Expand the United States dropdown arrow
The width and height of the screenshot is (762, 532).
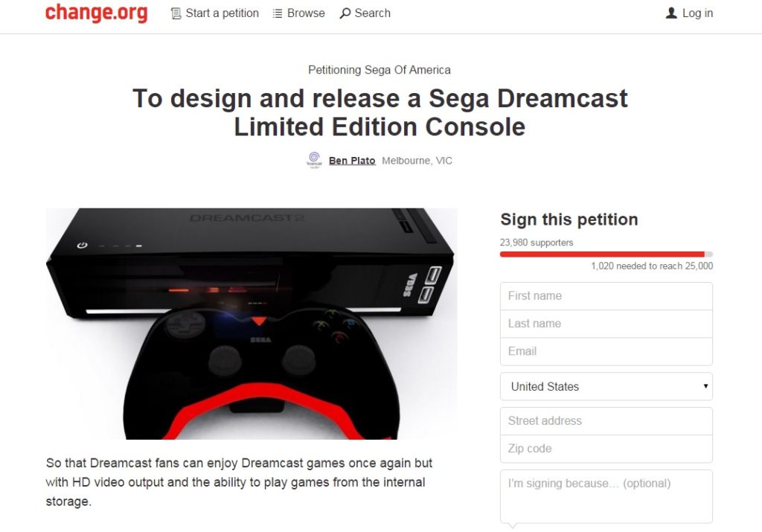click(x=705, y=386)
